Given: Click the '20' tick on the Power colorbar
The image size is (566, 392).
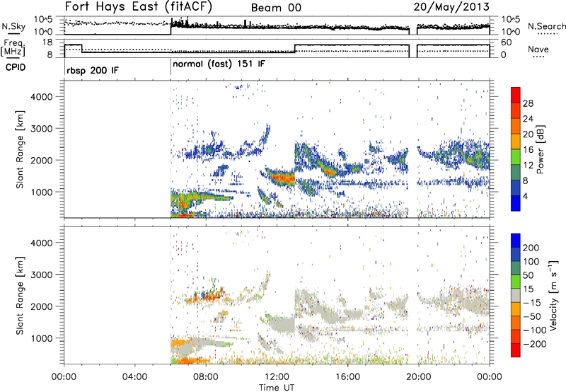Looking at the screenshot, I should pyautogui.click(x=528, y=134).
